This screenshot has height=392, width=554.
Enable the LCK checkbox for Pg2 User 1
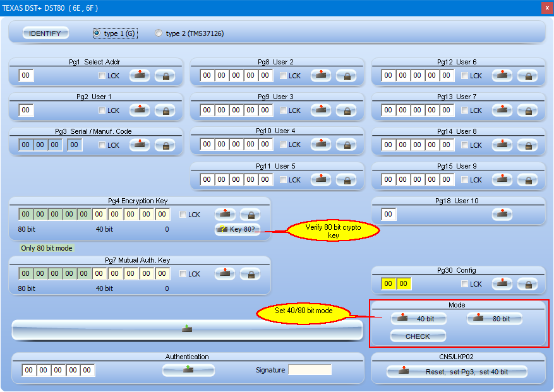pyautogui.click(x=102, y=110)
